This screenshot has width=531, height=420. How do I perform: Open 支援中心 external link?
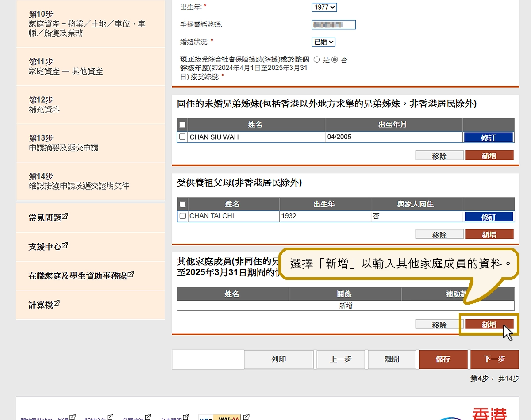pos(48,246)
